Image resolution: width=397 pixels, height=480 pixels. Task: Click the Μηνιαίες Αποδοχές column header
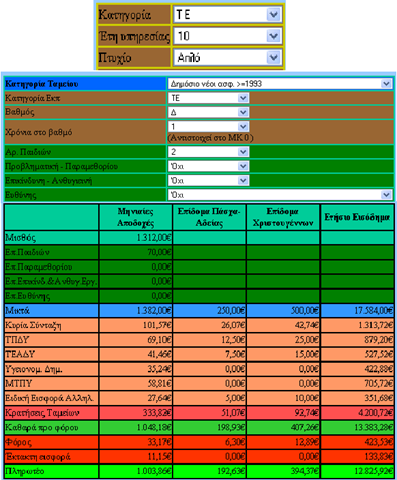[x=135, y=217]
